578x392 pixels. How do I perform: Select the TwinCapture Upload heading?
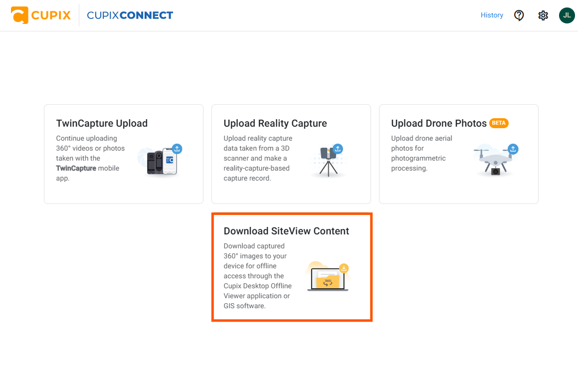[102, 123]
